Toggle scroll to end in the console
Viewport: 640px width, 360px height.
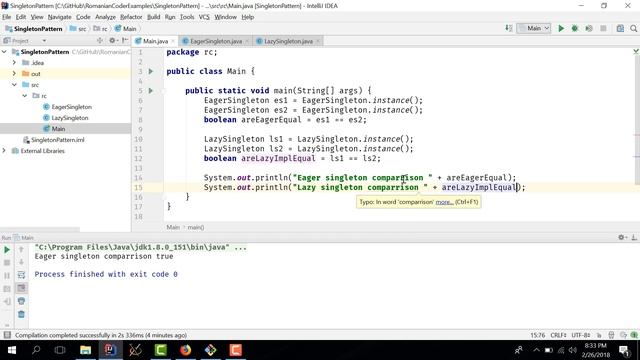coord(21,288)
